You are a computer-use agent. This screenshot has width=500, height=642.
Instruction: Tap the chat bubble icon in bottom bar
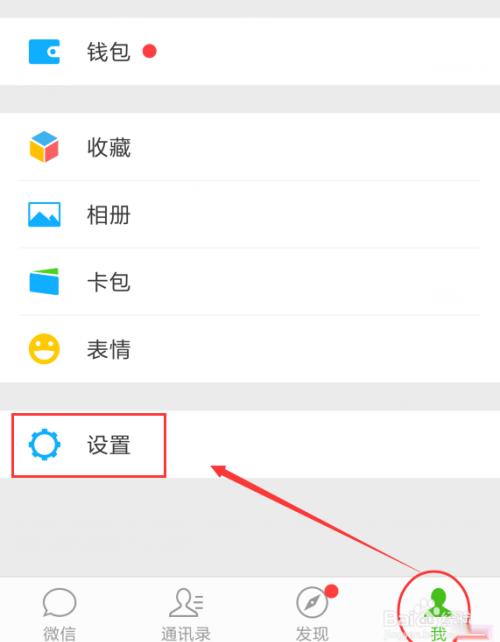coord(59,603)
